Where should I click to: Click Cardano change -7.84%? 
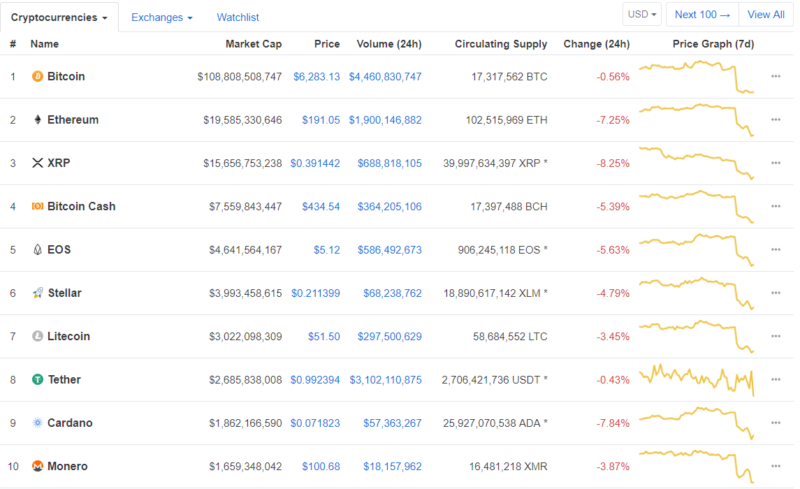coord(613,423)
